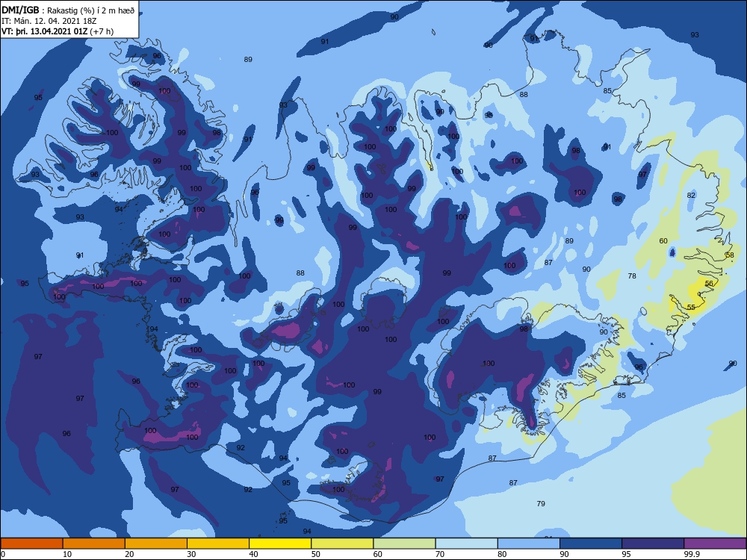This screenshot has width=747, height=560.
Task: Click the humidity value 56 on the map
Action: [x=709, y=283]
